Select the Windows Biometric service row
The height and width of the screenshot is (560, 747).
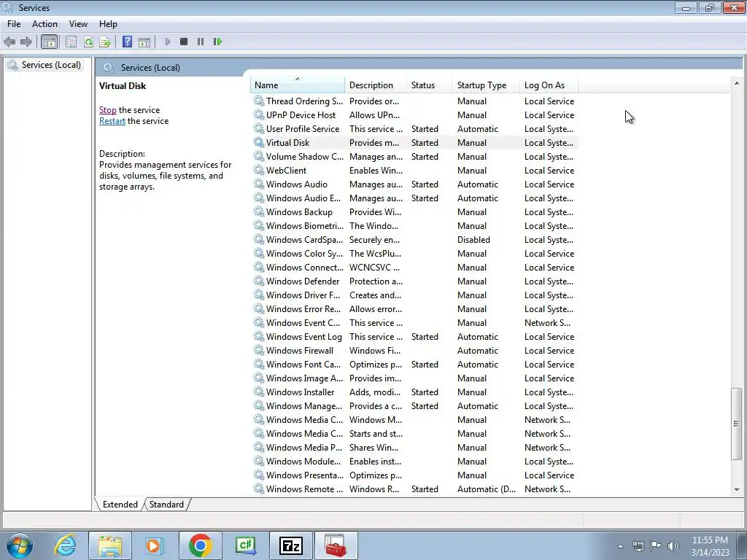tap(414, 226)
